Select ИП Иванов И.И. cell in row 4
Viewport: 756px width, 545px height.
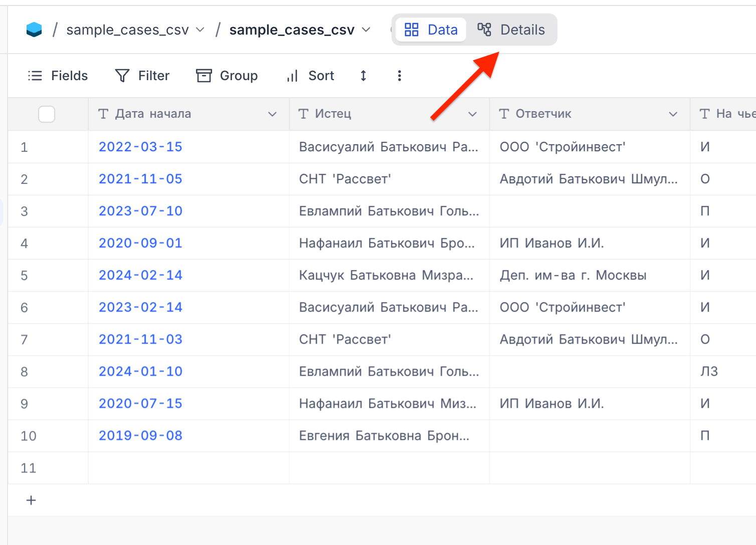click(590, 243)
